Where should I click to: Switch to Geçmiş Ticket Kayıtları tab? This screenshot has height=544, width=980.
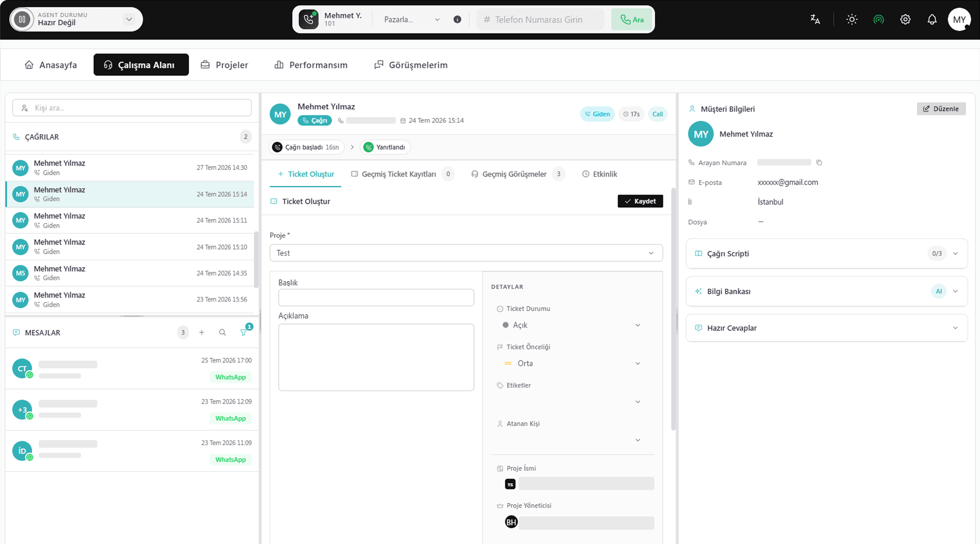click(x=402, y=174)
